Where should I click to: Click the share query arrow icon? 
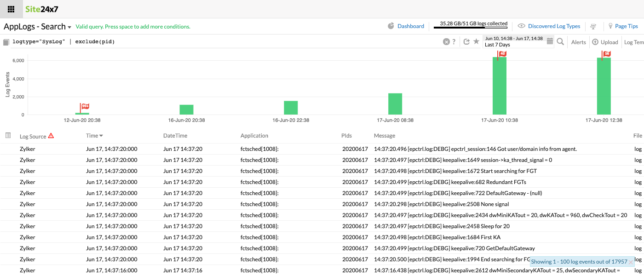click(466, 42)
